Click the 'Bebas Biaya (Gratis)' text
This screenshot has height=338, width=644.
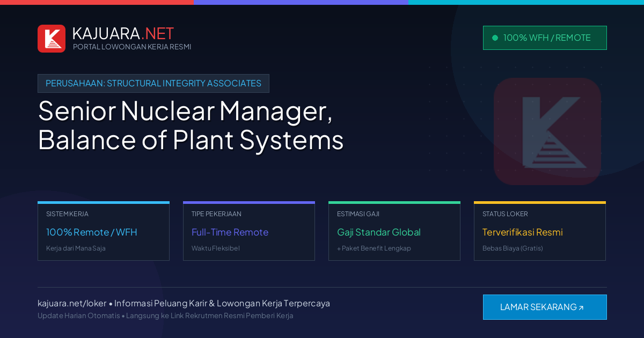click(x=513, y=248)
